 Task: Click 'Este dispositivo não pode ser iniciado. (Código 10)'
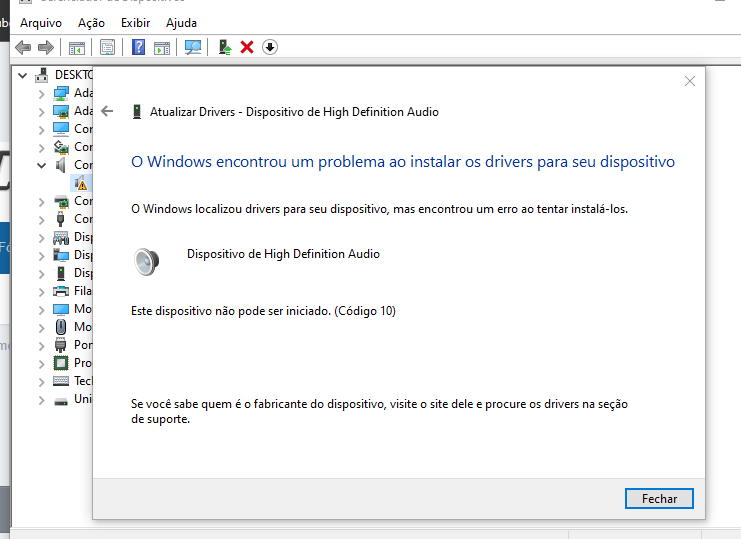pos(263,311)
